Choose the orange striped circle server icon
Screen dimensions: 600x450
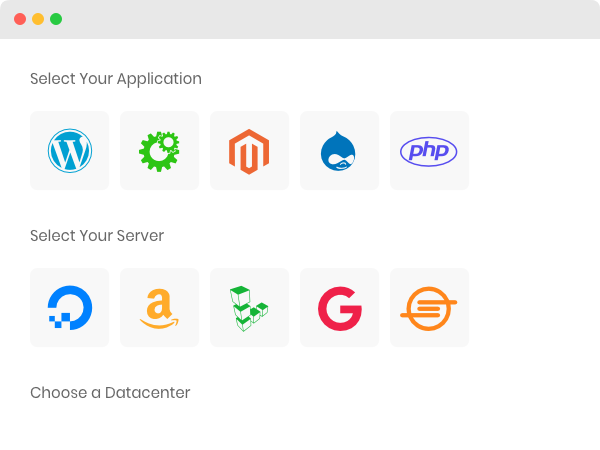click(429, 308)
